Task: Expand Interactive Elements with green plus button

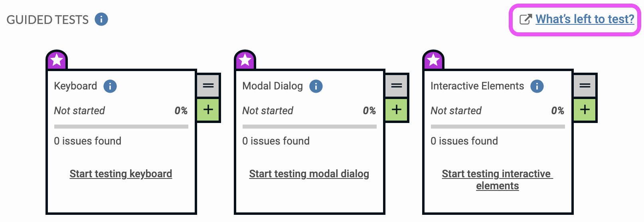Action: (585, 109)
